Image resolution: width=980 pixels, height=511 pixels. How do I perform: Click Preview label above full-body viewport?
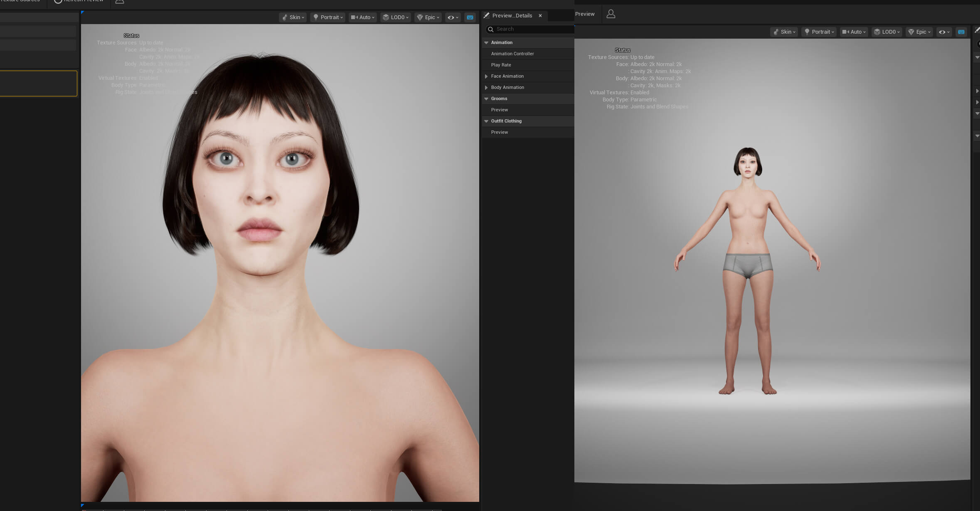585,14
